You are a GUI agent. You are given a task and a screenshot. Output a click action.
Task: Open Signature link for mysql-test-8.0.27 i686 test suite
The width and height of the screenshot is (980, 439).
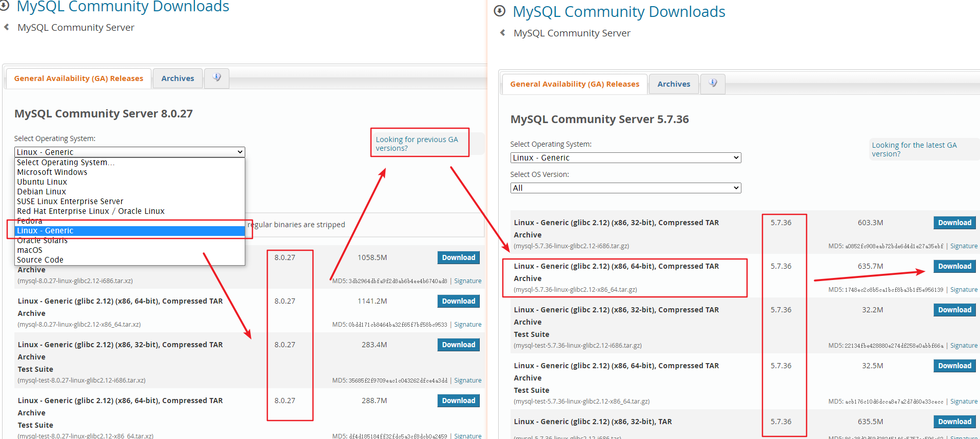click(467, 381)
